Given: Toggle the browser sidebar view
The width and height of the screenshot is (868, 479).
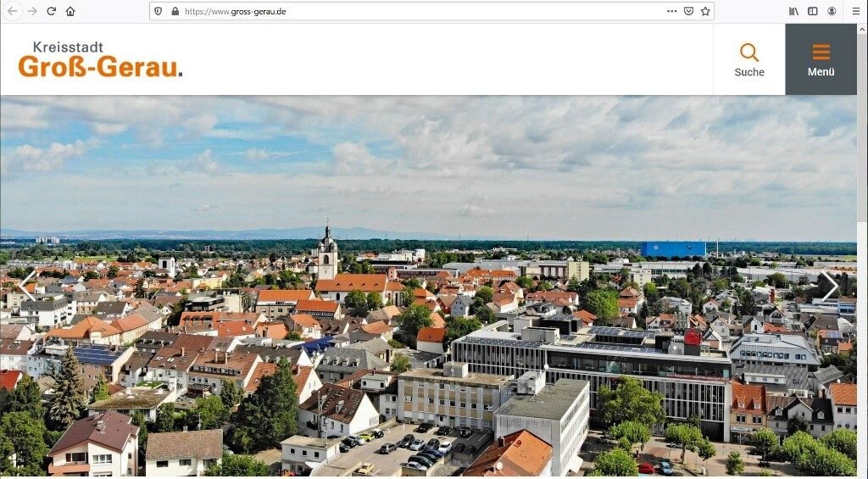Looking at the screenshot, I should (x=812, y=11).
